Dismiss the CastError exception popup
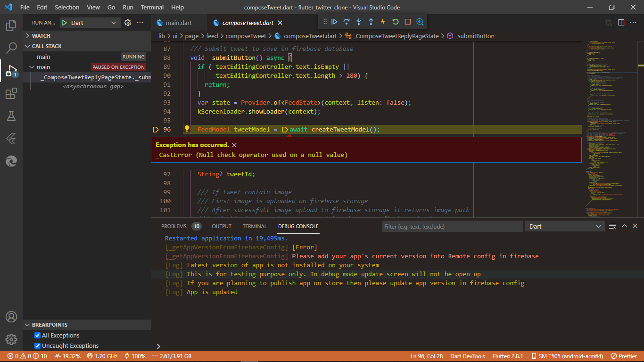 234,145
